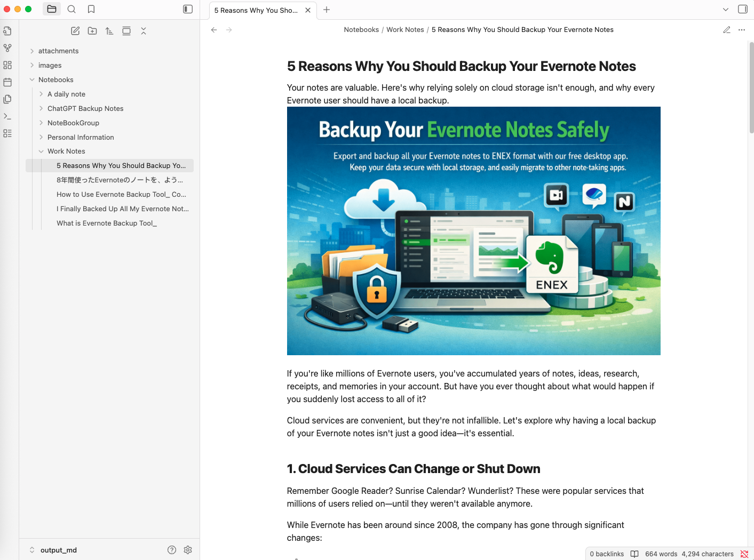Open the search pane icon
754x560 pixels.
point(72,9)
